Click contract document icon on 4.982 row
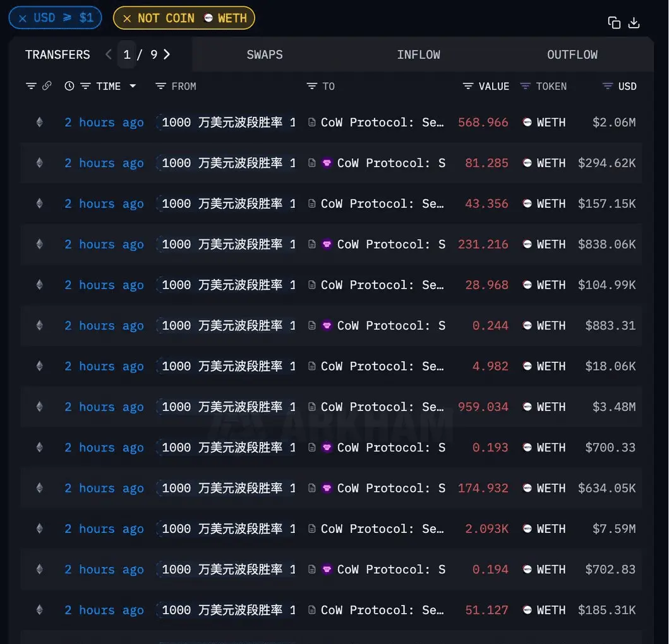Image resolution: width=669 pixels, height=644 pixels. point(312,366)
